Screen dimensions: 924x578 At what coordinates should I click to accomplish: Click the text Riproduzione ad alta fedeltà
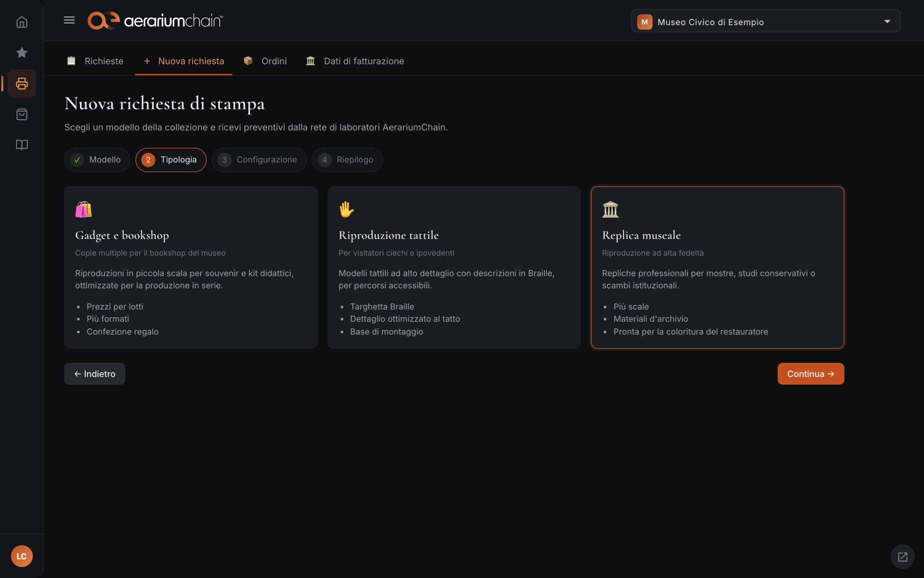(x=653, y=253)
